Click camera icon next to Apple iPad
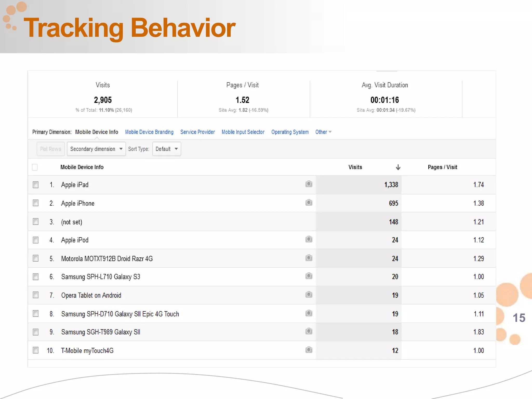This screenshot has height=399, width=532. 309,184
